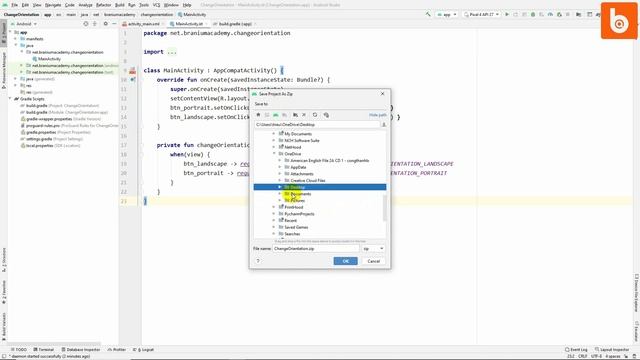Expand the res folder in Project tree

[16, 86]
